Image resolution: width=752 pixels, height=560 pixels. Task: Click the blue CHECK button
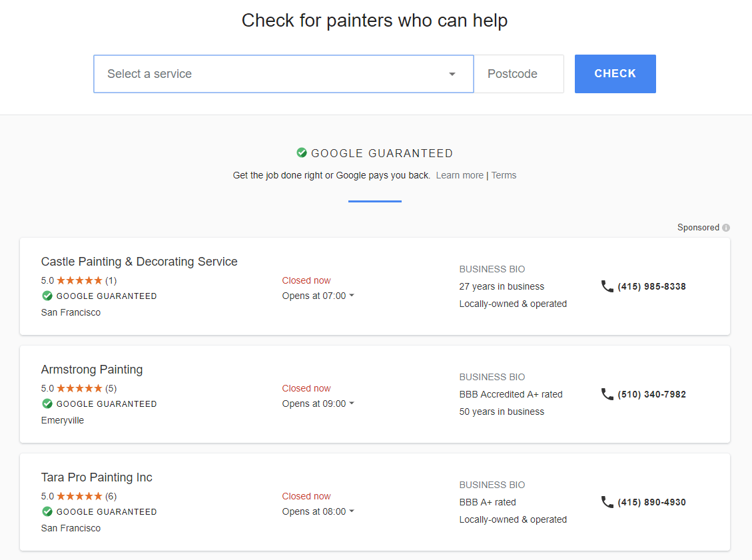615,74
